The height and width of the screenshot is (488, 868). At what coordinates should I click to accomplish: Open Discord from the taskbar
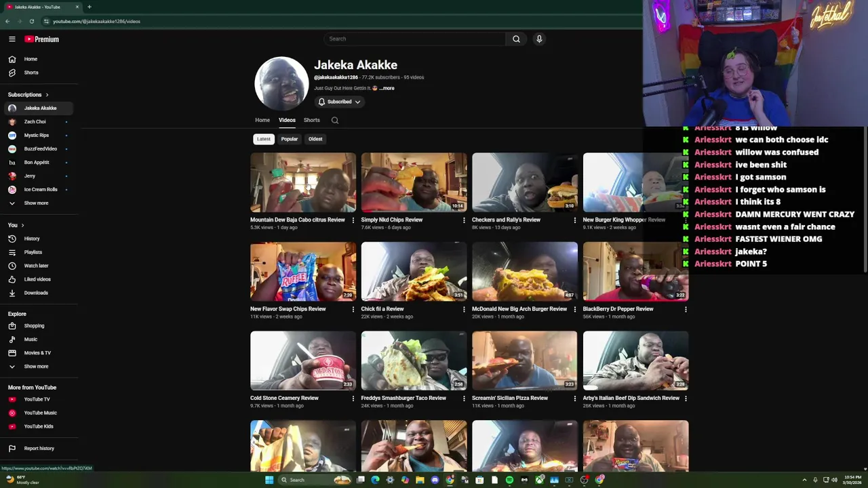coord(435,480)
